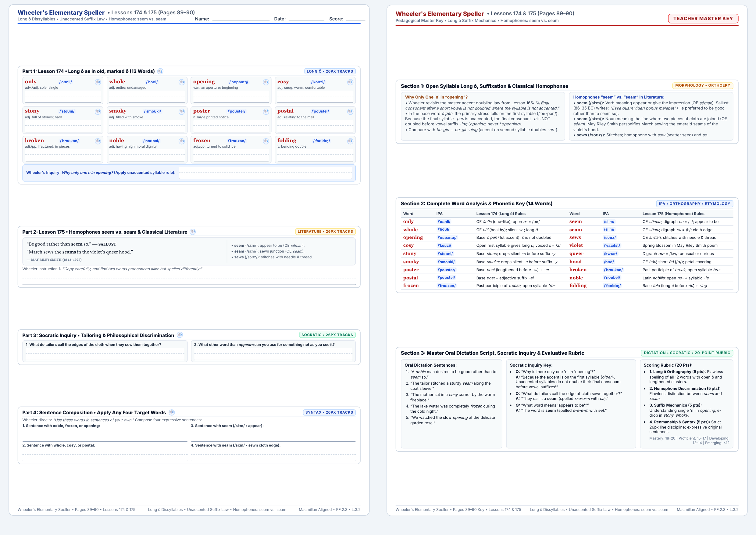Click the writing line under "only" card
756x535 pixels.
(63, 97)
